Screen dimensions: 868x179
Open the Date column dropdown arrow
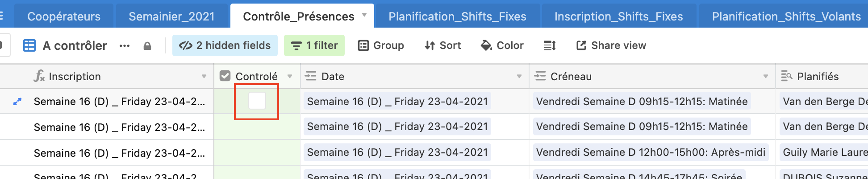pyautogui.click(x=519, y=77)
